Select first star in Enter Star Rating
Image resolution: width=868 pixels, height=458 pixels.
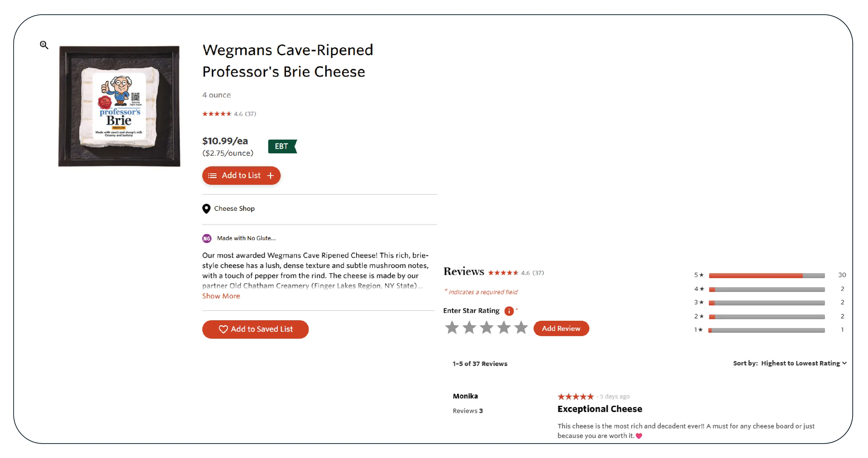coord(452,328)
